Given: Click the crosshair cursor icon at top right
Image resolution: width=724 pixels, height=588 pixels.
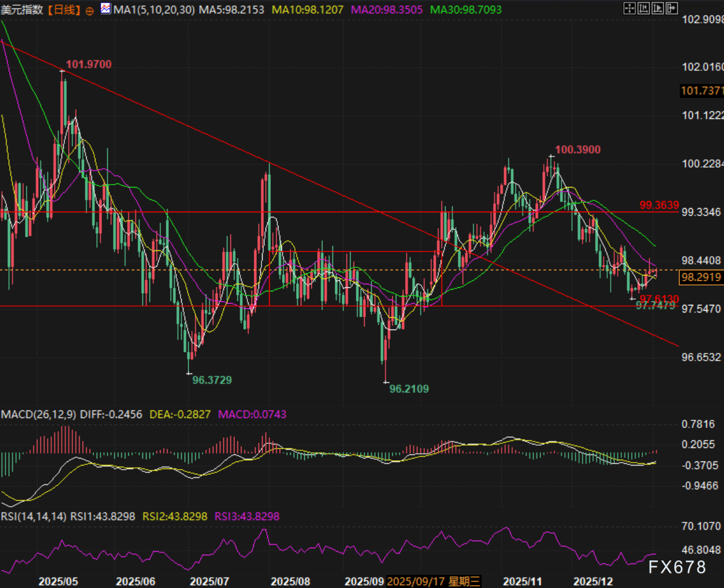Looking at the screenshot, I should 629,8.
